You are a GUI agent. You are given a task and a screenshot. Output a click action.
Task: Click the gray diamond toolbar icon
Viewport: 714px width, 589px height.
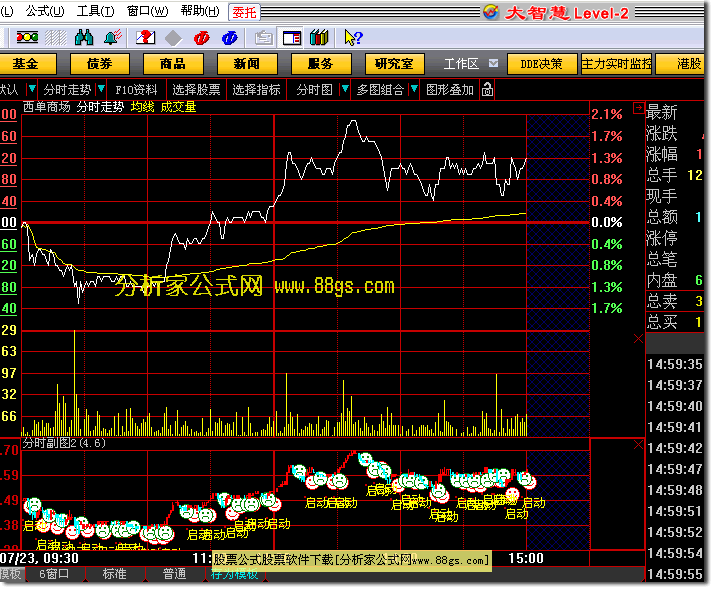click(x=173, y=38)
